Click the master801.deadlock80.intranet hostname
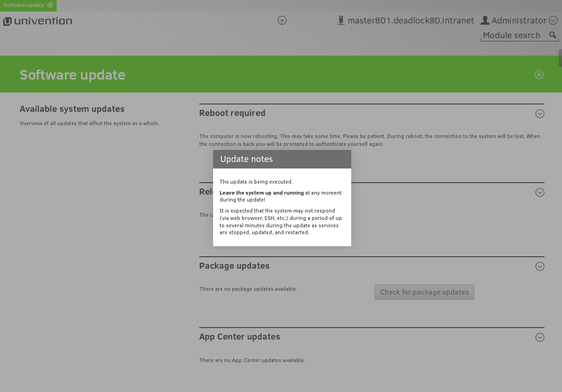Screen dimensions: 562x392 pyautogui.click(x=411, y=21)
